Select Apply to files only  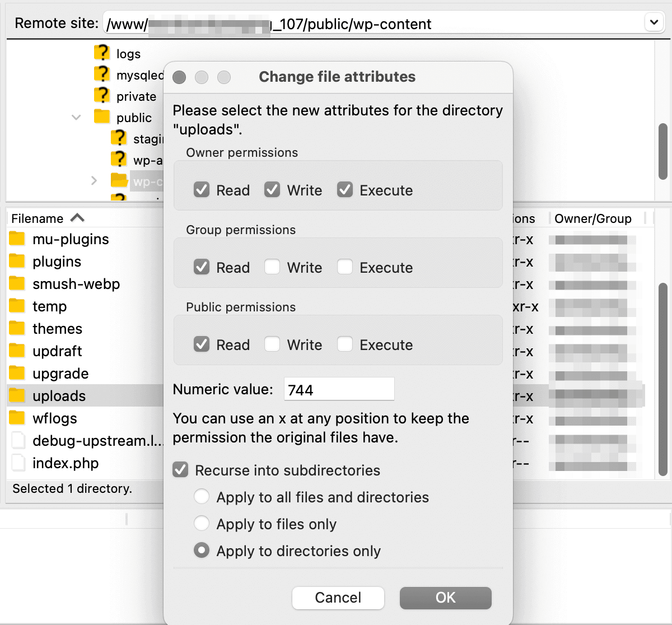[202, 523]
